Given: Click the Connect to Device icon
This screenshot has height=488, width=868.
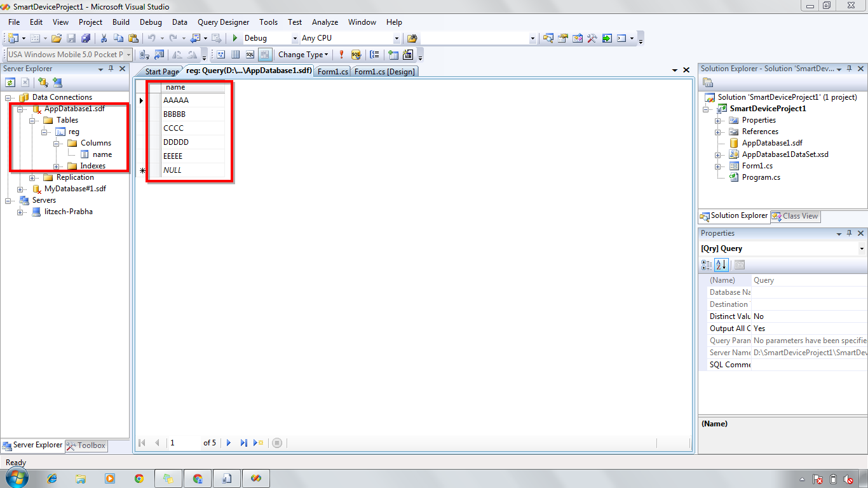Looking at the screenshot, I should 144,55.
